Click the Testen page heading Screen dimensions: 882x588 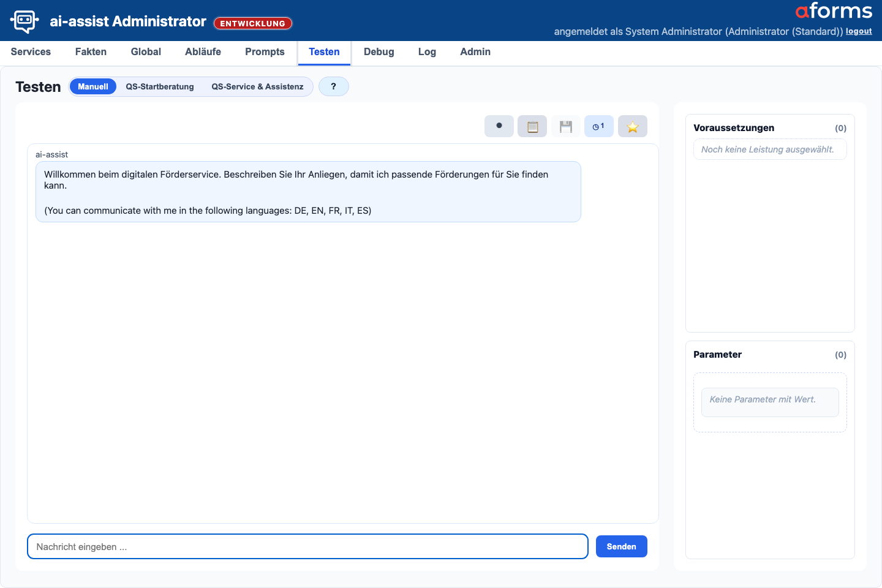(38, 87)
